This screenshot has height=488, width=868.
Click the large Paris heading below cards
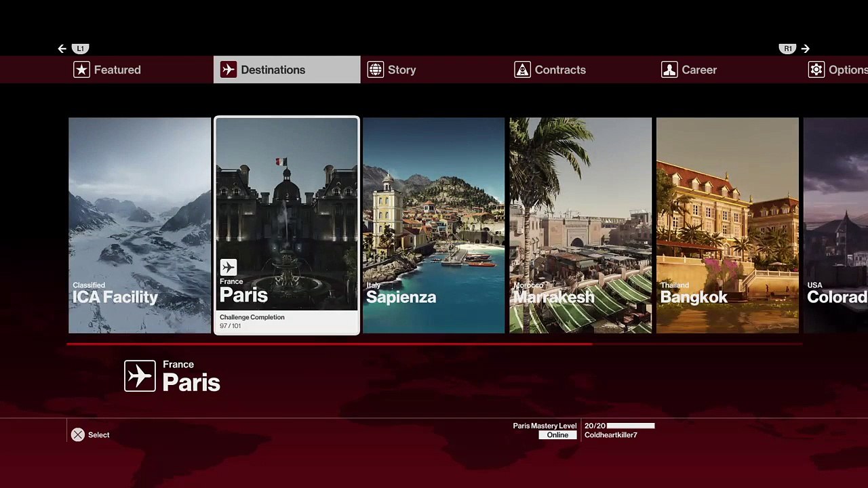[191, 382]
